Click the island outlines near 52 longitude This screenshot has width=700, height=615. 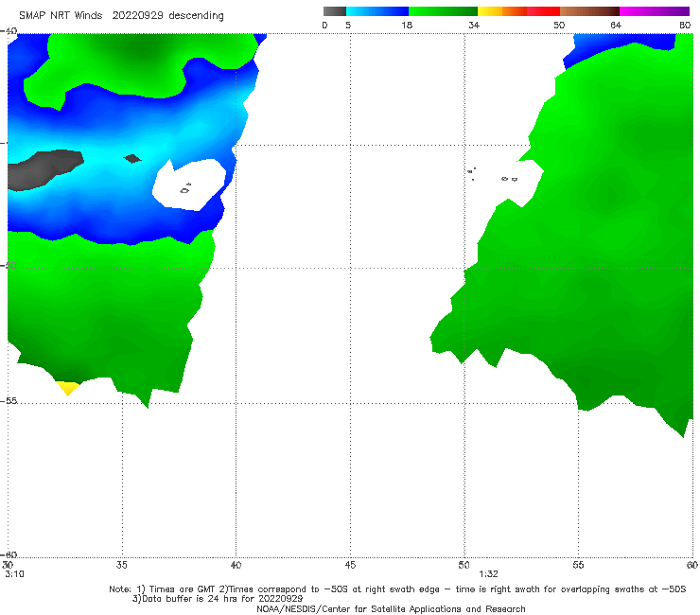pyautogui.click(x=509, y=179)
